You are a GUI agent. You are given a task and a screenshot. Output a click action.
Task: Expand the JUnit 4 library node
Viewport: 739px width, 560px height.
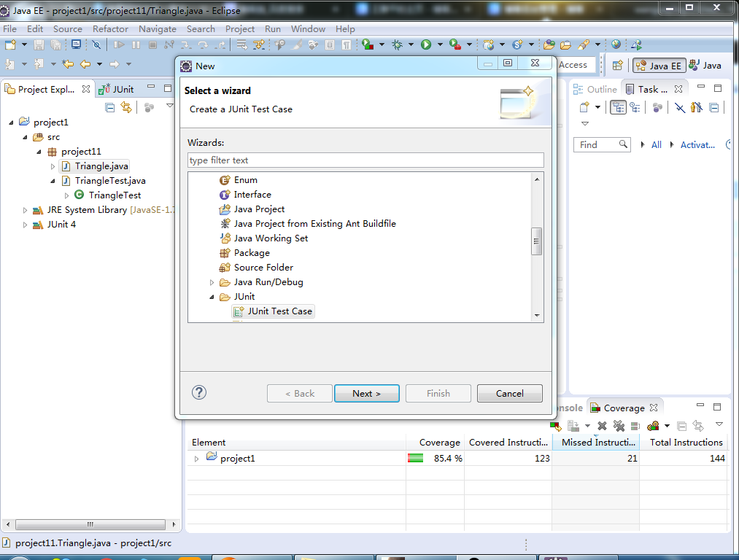tap(25, 225)
